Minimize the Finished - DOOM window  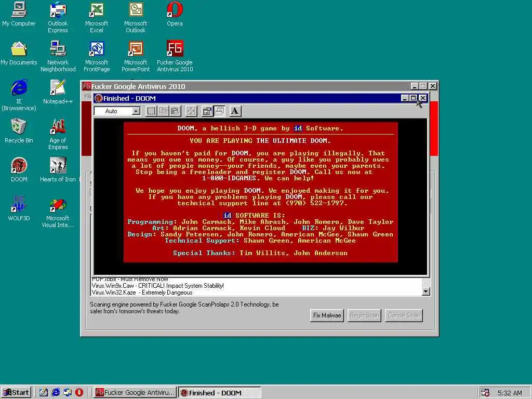[404, 98]
